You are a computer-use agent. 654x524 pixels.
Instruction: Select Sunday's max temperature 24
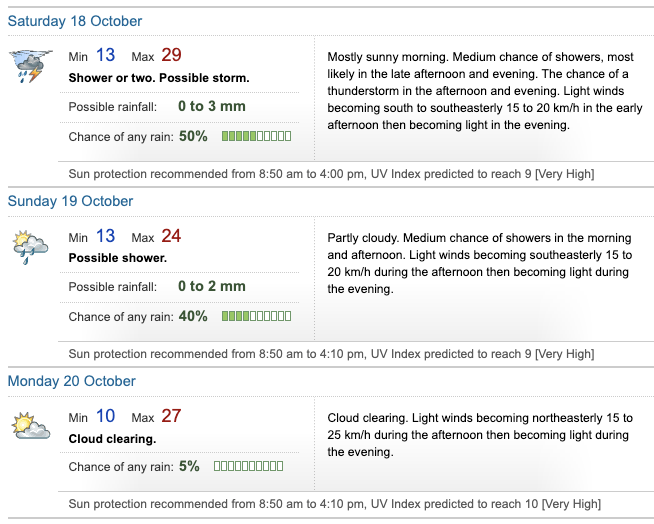(170, 237)
